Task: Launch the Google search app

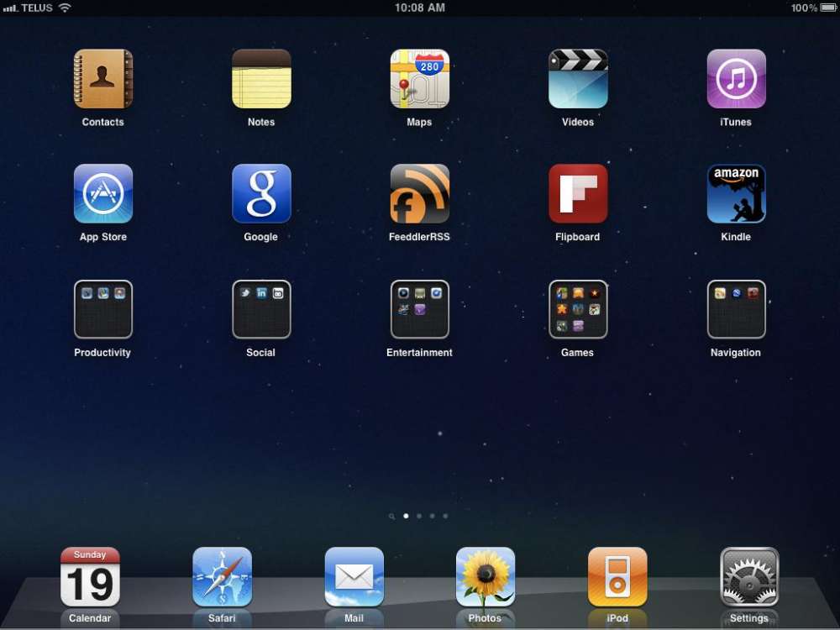Action: [x=261, y=194]
